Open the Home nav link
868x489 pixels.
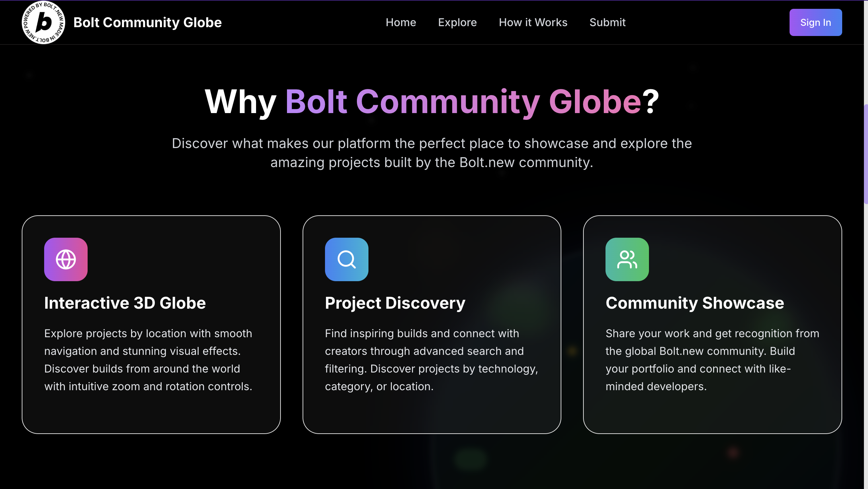click(401, 22)
